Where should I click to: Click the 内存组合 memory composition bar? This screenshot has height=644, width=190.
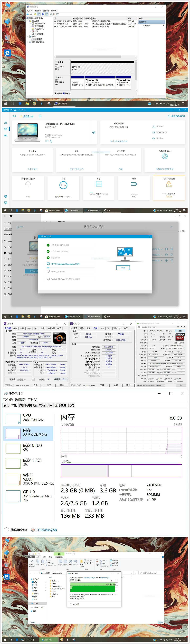click(x=121, y=471)
